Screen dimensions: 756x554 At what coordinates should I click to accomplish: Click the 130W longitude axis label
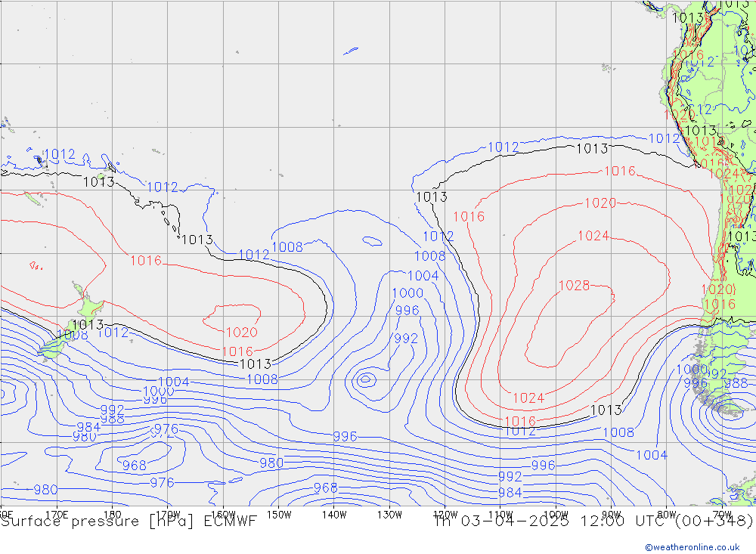point(389,515)
